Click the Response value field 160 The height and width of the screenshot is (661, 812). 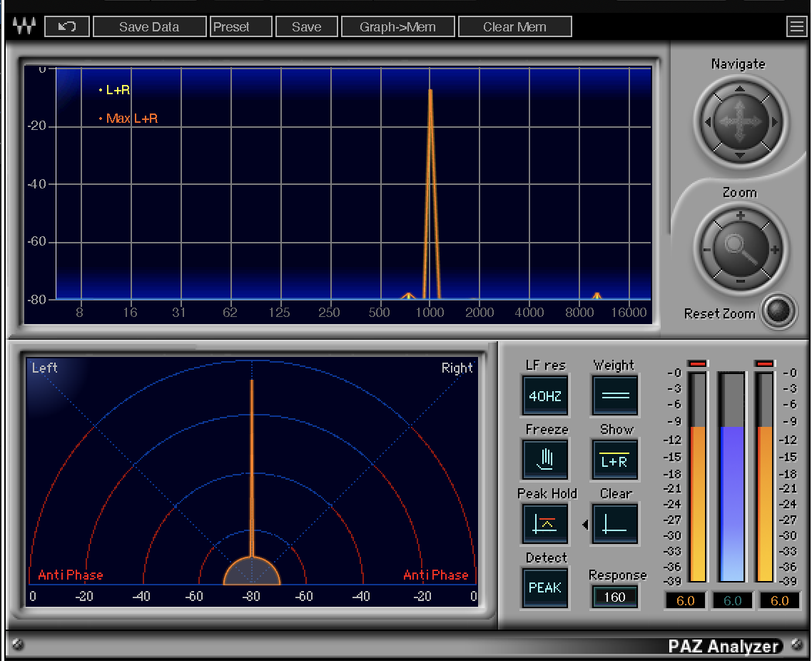pos(614,597)
